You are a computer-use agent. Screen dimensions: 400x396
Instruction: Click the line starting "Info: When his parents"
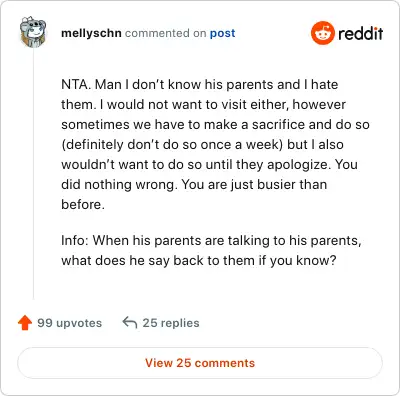point(211,240)
